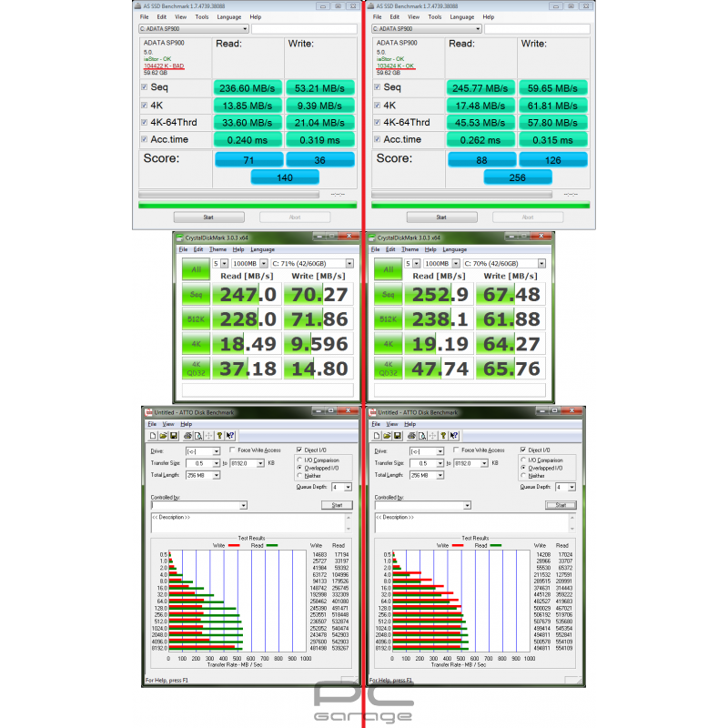Screen dimensions: 728x728
Task: Open Edit menu in right CrystalDiskMark window
Action: coord(390,249)
